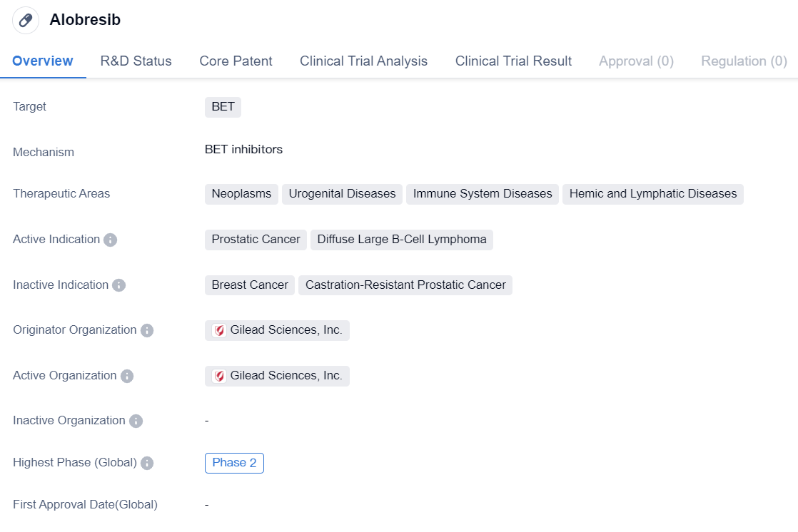Switch to the R&D Status tab
Screen dimensions: 798x532
[136, 61]
